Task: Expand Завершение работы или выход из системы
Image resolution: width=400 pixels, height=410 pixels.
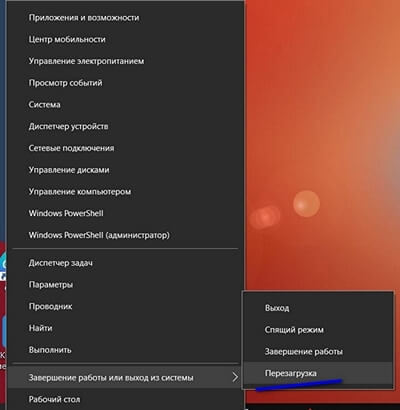Action: point(125,377)
